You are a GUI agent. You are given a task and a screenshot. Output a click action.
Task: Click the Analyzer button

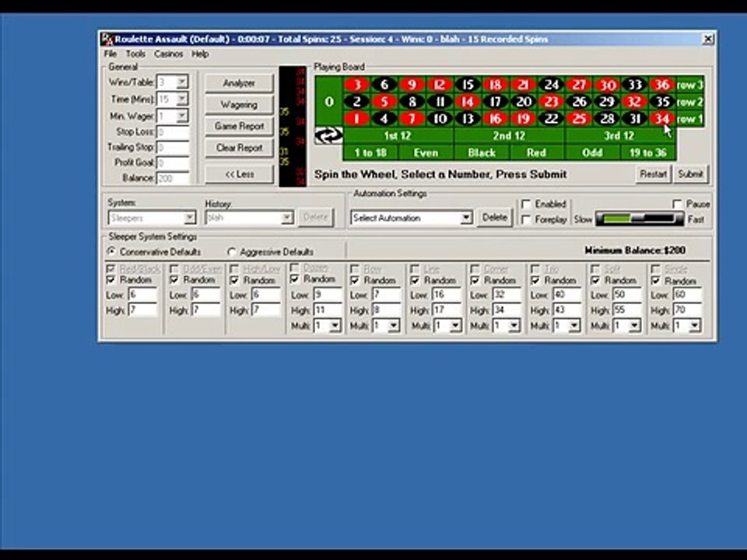(239, 83)
